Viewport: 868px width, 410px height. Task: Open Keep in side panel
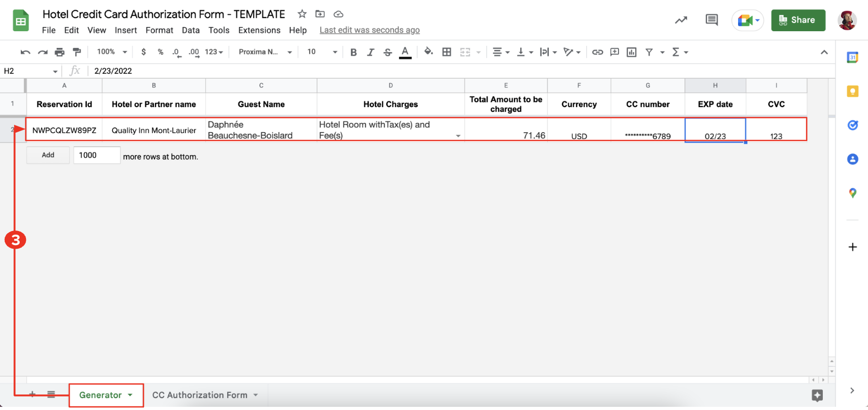click(x=852, y=92)
